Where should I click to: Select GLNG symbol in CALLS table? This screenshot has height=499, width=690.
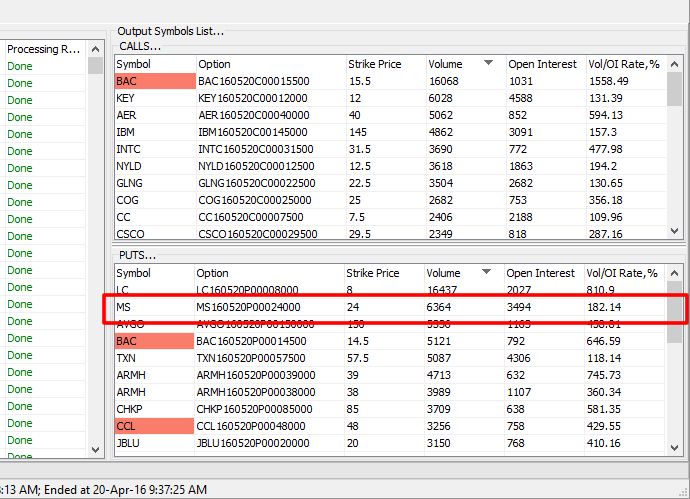point(129,183)
